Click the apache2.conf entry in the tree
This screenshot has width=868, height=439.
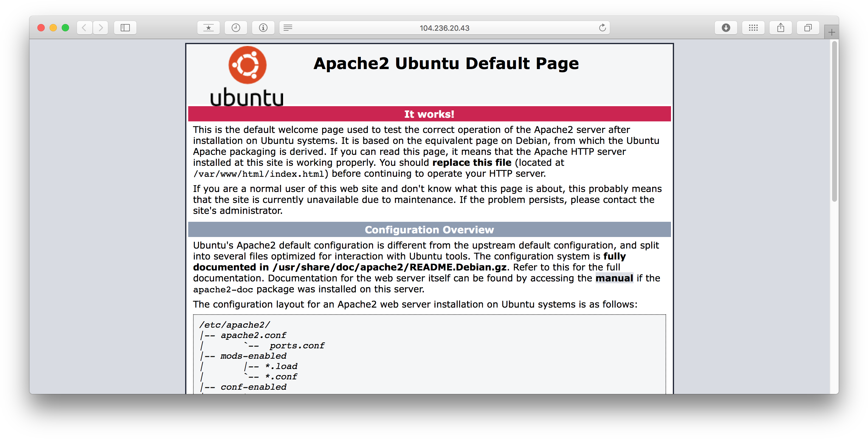[253, 335]
